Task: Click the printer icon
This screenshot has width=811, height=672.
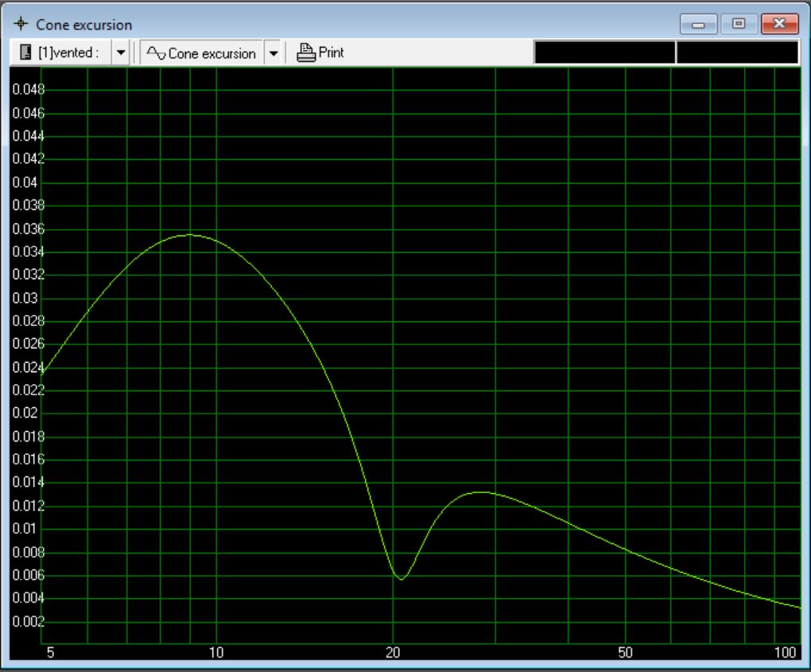Action: tap(306, 52)
